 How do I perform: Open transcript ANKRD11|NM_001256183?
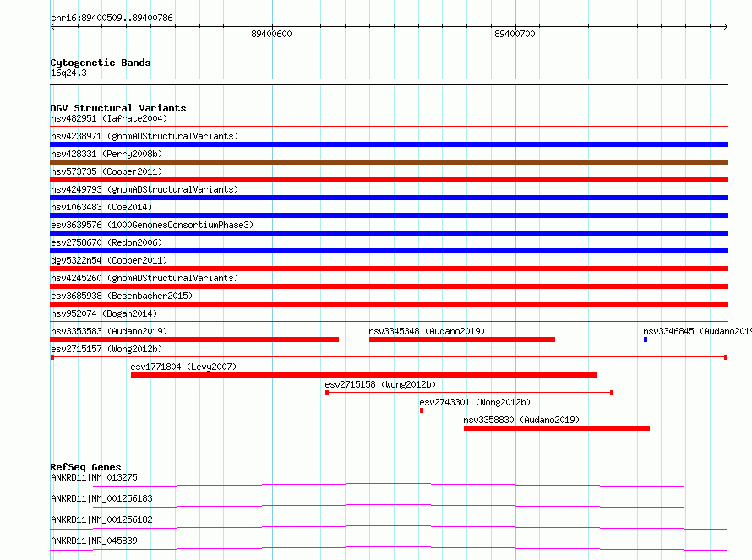[101, 498]
